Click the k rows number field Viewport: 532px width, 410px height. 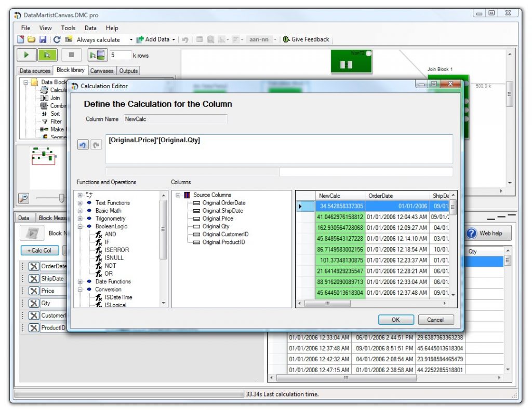[x=121, y=55]
